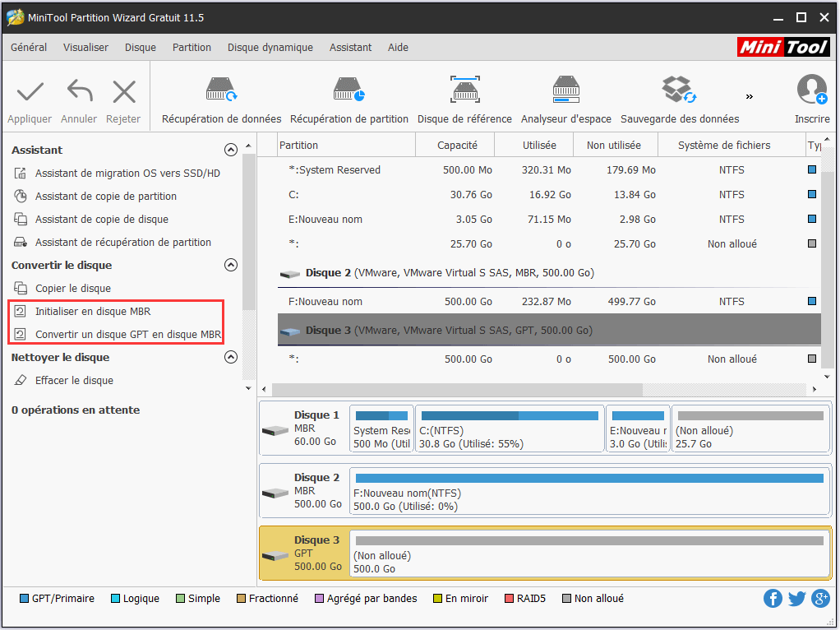This screenshot has height=630, width=840.
Task: Click the partition copy assistant icon
Action: (x=21, y=197)
